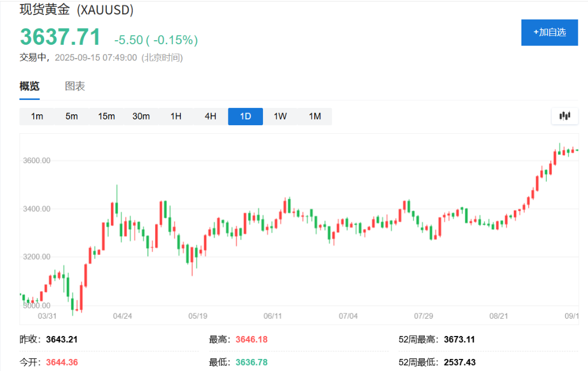Screen dimensions: 588x371
Task: Select the 1m timeframe
Action: [x=37, y=117]
